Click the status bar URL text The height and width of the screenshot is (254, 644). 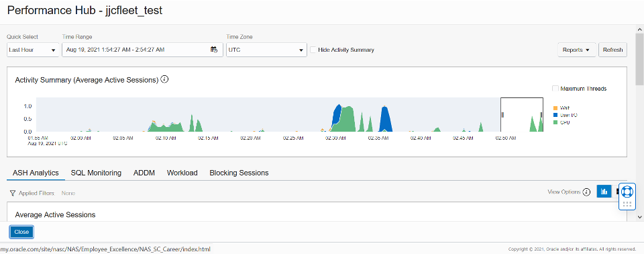click(105, 249)
